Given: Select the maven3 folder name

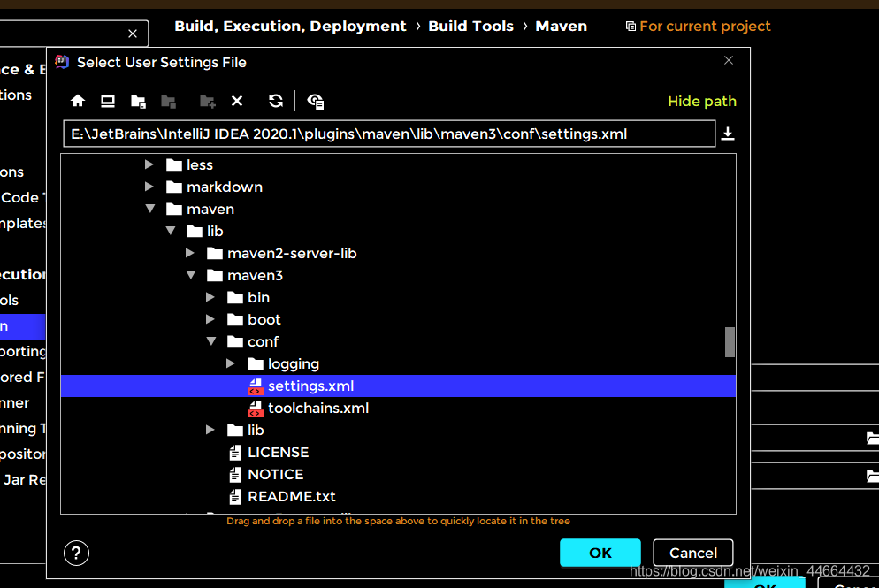Looking at the screenshot, I should [x=255, y=276].
